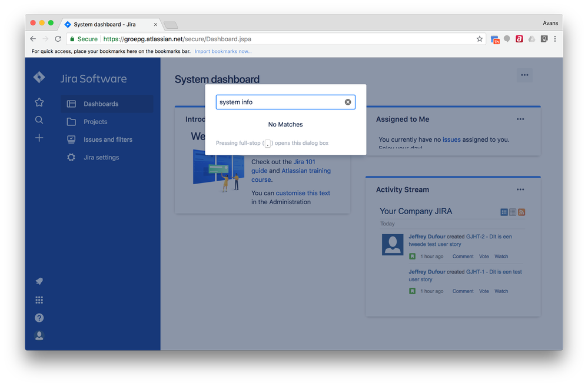Viewport: 588px width, 386px height.
Task: Click the Jira diamond logo in sidebar
Action: [x=39, y=77]
